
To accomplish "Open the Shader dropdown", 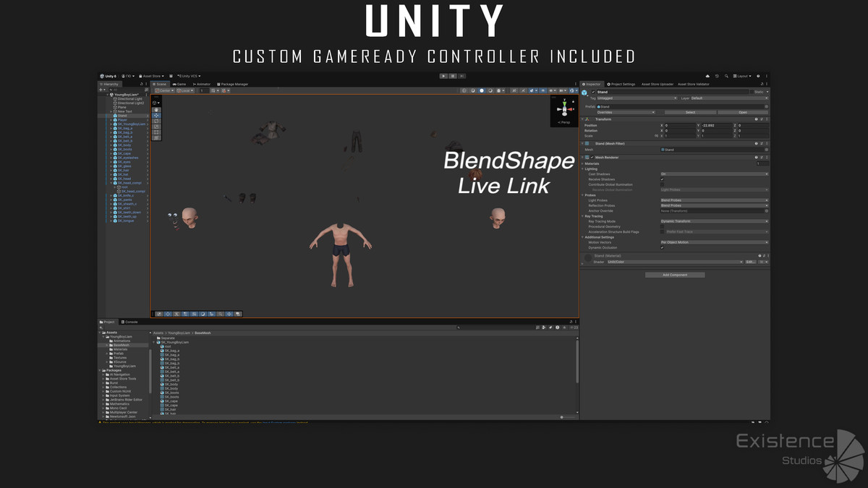I will pyautogui.click(x=676, y=262).
